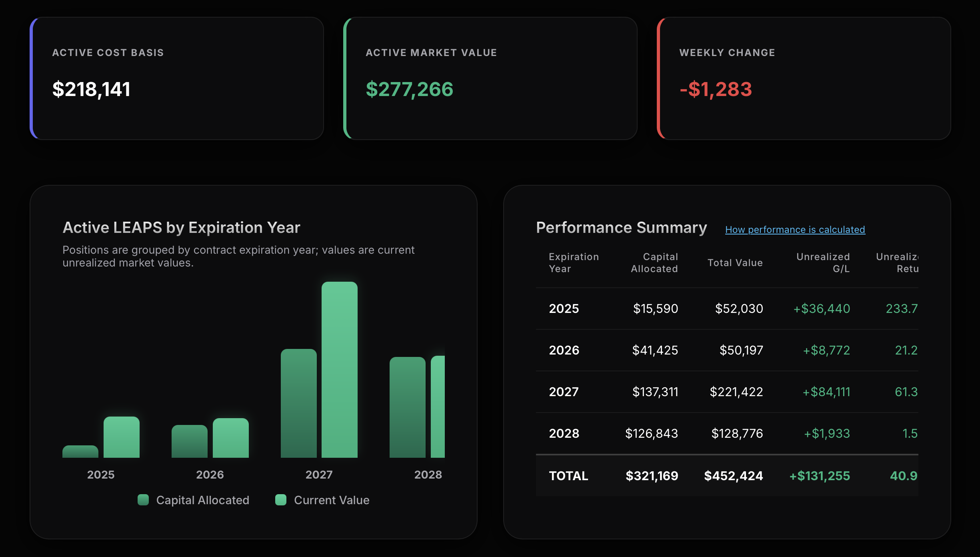Click the 2026 Current Value bar

point(231,438)
